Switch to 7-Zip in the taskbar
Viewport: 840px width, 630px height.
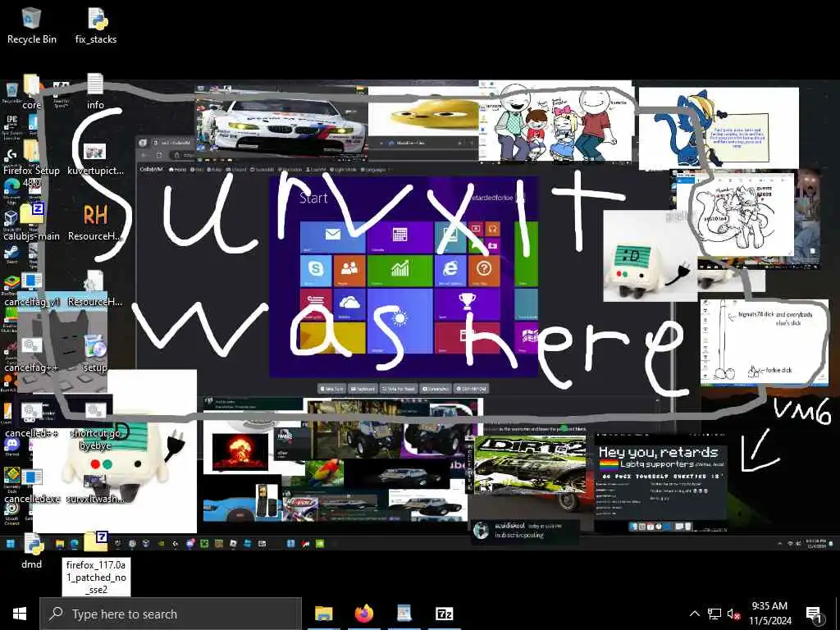(x=444, y=614)
